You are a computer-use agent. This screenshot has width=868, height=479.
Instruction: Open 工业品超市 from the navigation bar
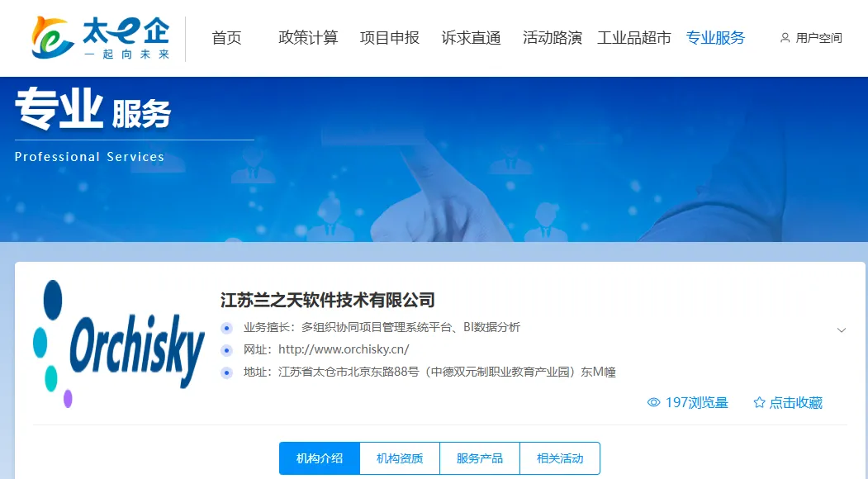click(x=633, y=38)
